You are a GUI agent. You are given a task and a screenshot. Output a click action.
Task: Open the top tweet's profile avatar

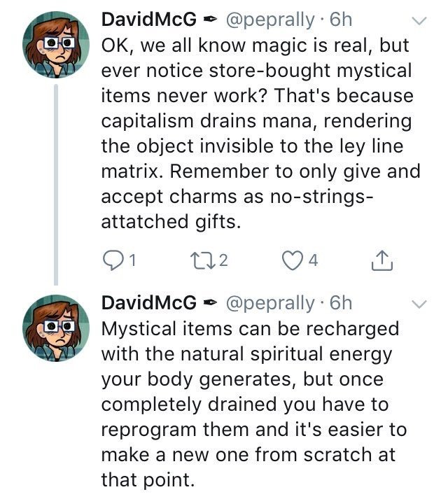tap(56, 45)
